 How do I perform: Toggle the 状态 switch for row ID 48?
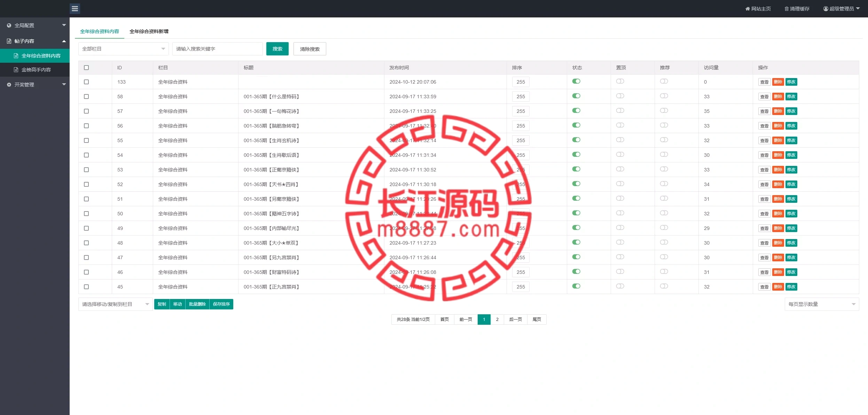576,242
